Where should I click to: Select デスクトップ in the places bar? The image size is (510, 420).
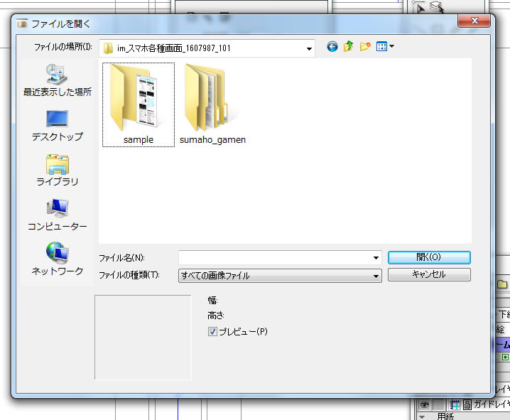click(58, 126)
